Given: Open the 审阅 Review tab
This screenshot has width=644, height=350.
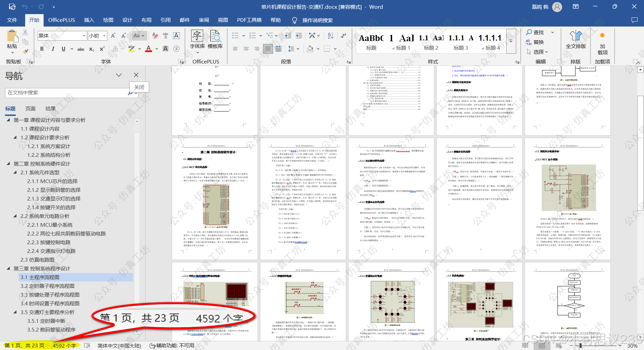Looking at the screenshot, I should point(204,20).
